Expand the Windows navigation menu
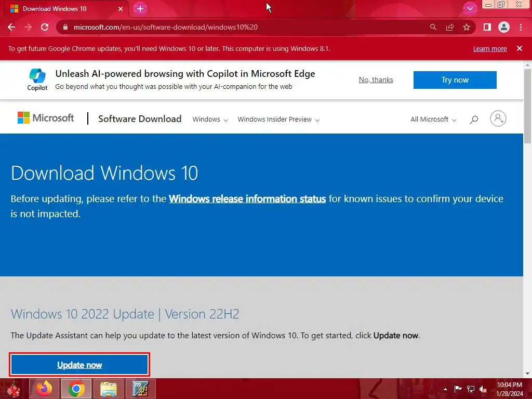 [x=210, y=119]
